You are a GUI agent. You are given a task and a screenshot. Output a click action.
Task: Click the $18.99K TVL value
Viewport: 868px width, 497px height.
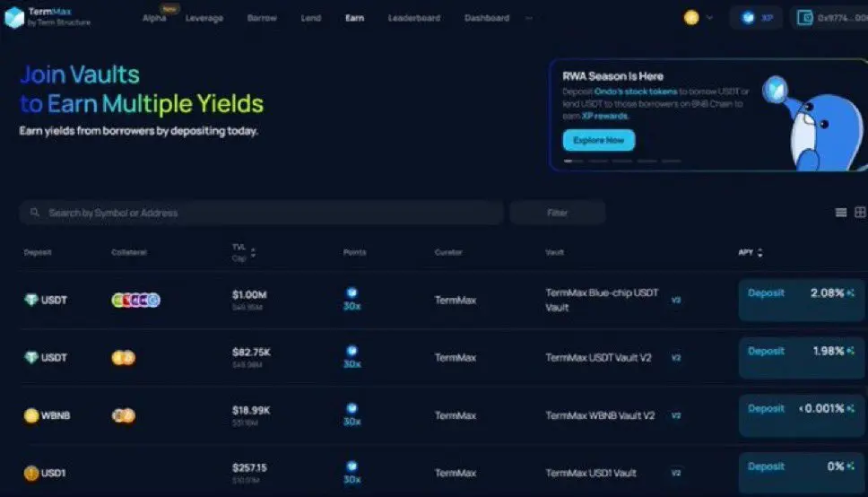pyautogui.click(x=251, y=410)
